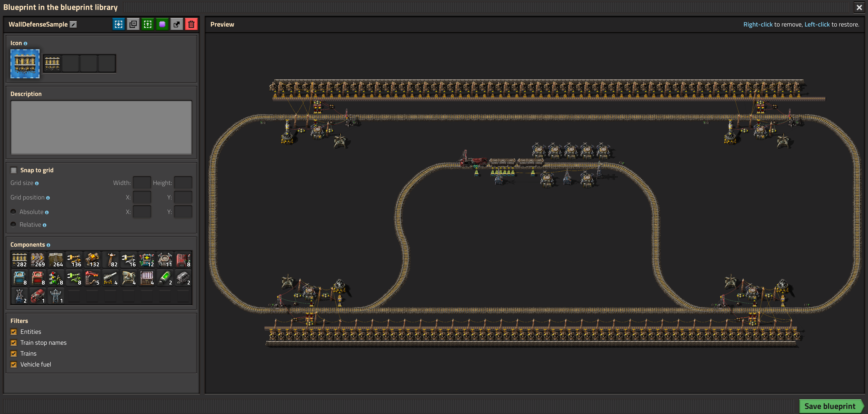Uncheck the Train stop names filter

pos(14,343)
